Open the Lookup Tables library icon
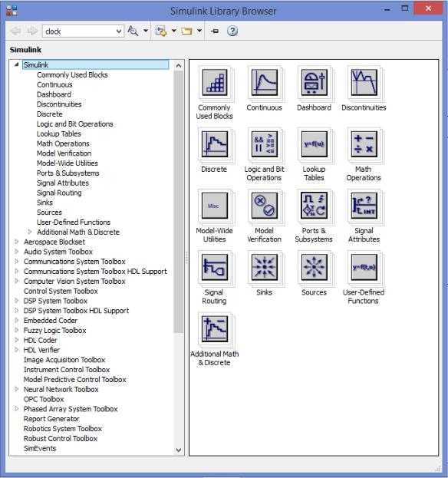Screen dimensions: 448x478 click(315, 144)
